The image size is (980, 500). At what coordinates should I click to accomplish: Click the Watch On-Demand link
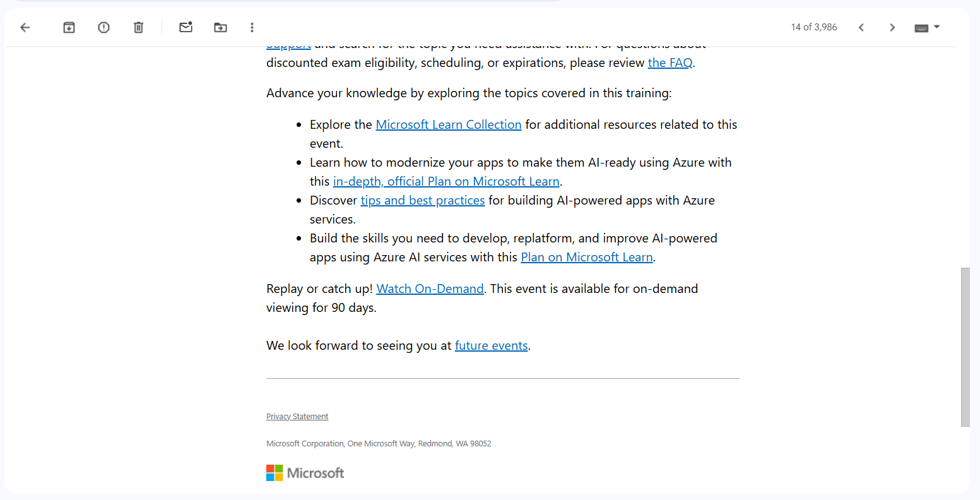pos(430,289)
